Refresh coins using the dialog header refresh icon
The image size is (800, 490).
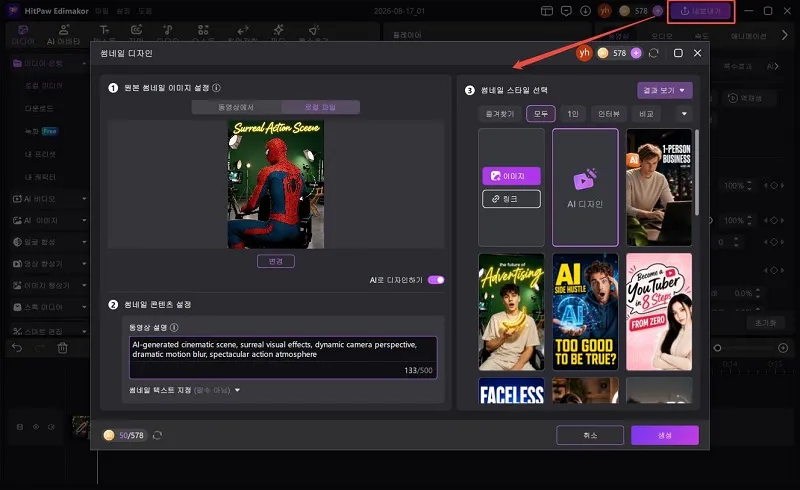tap(654, 53)
